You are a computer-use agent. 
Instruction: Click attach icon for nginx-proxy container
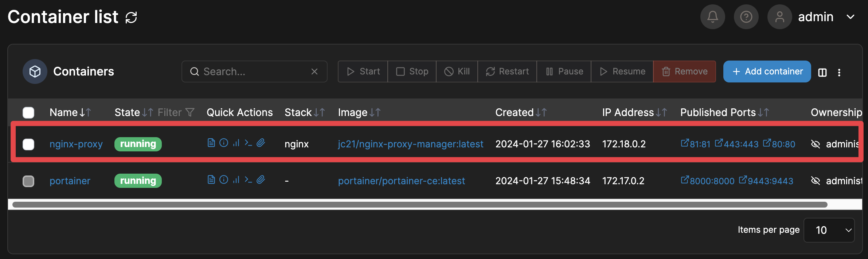pos(261,143)
